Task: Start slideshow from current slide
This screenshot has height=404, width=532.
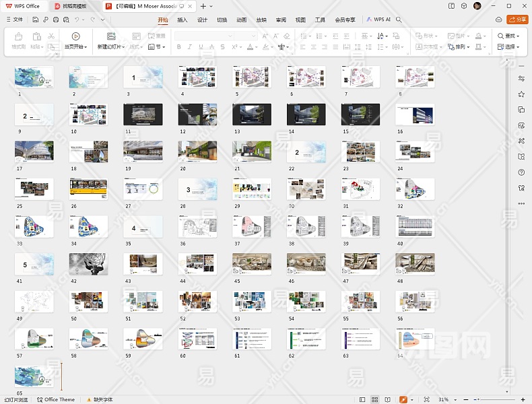Action: pyautogui.click(x=75, y=36)
